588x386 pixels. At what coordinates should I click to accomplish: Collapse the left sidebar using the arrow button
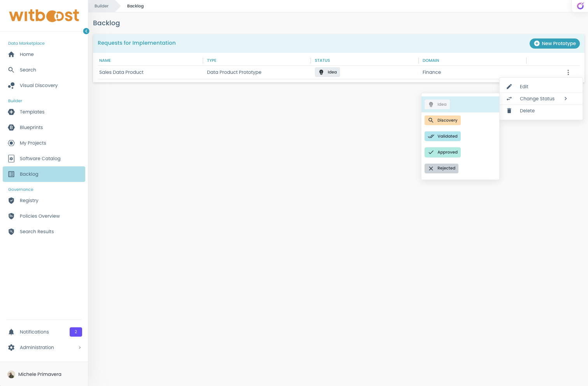(86, 31)
